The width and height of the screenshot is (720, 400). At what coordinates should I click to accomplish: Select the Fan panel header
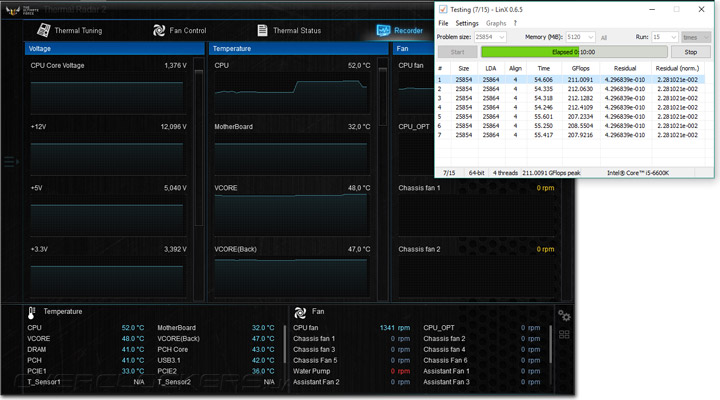(x=413, y=48)
